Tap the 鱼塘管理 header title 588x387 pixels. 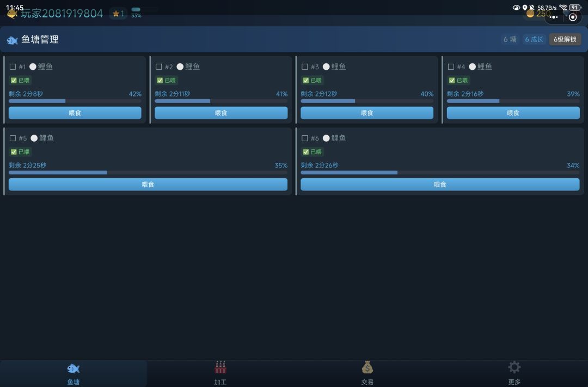(x=40, y=39)
